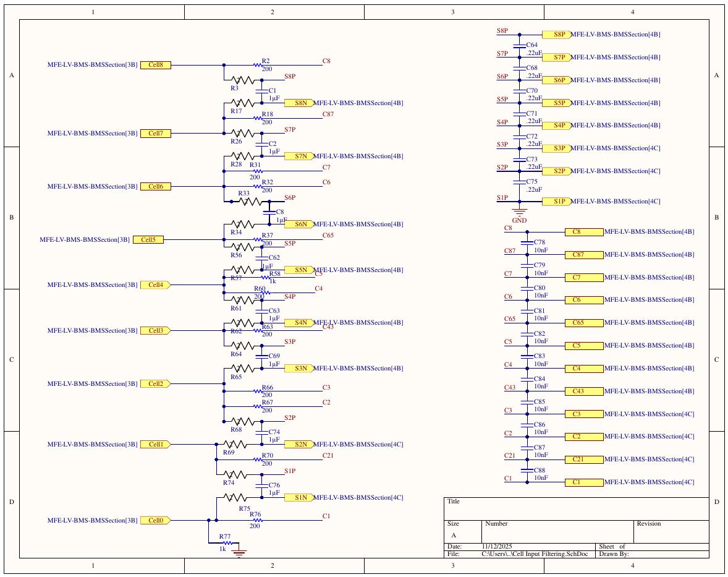Select the R58 1k resistor
The height and width of the screenshot is (577, 728).
coord(265,278)
